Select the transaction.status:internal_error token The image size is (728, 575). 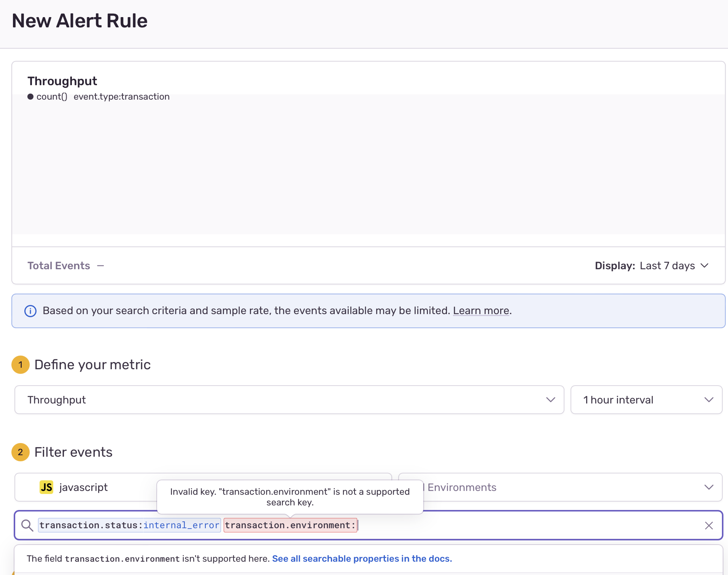click(129, 525)
